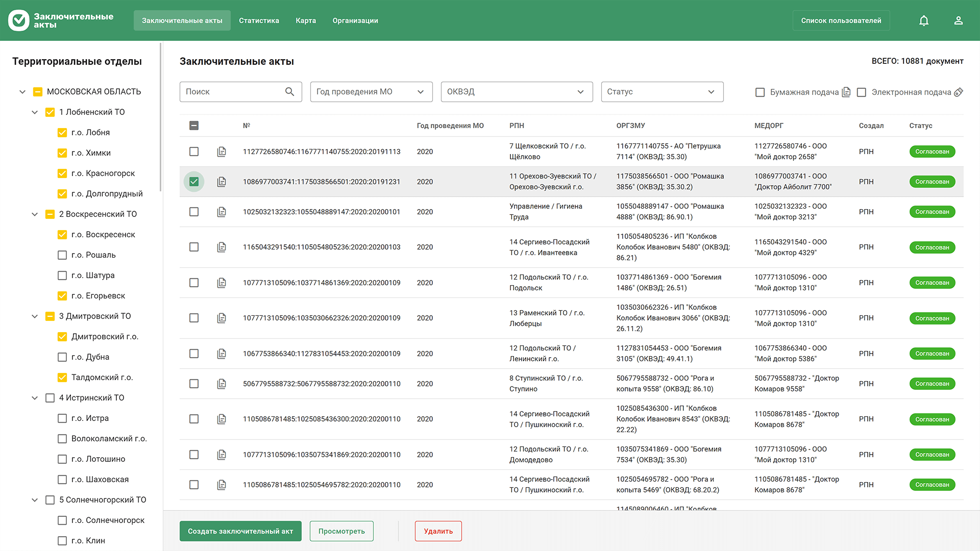980x551 pixels.
Task: Open the Организации tab
Action: coord(355,20)
